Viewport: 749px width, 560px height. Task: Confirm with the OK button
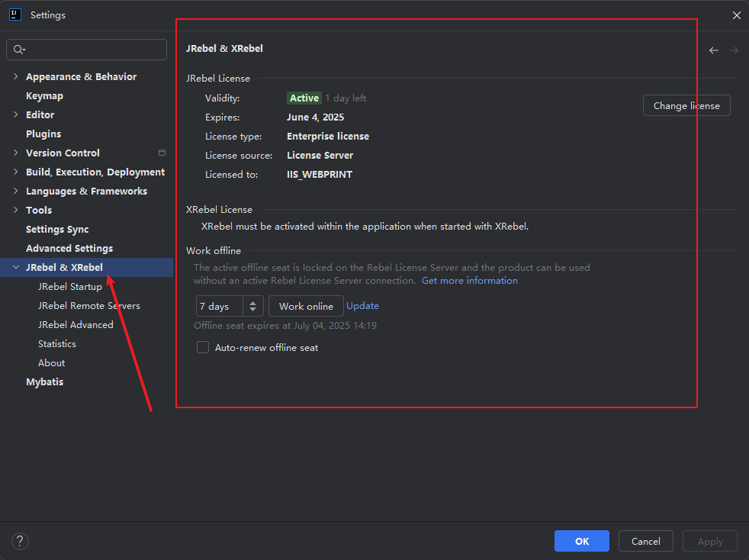(582, 541)
